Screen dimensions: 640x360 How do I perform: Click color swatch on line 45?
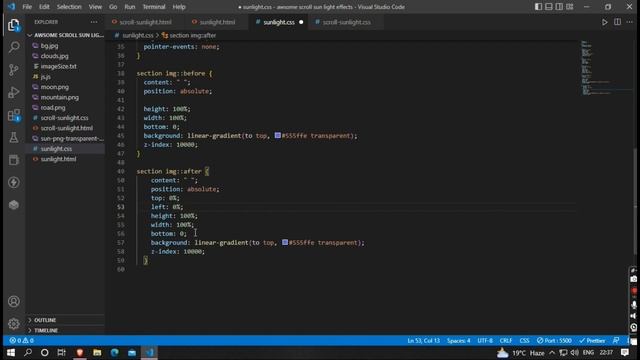(x=278, y=135)
